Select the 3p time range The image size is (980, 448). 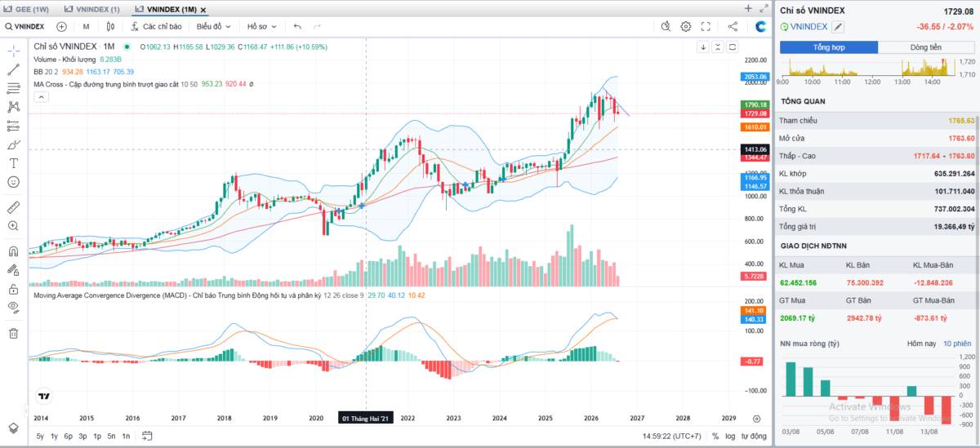pyautogui.click(x=82, y=437)
